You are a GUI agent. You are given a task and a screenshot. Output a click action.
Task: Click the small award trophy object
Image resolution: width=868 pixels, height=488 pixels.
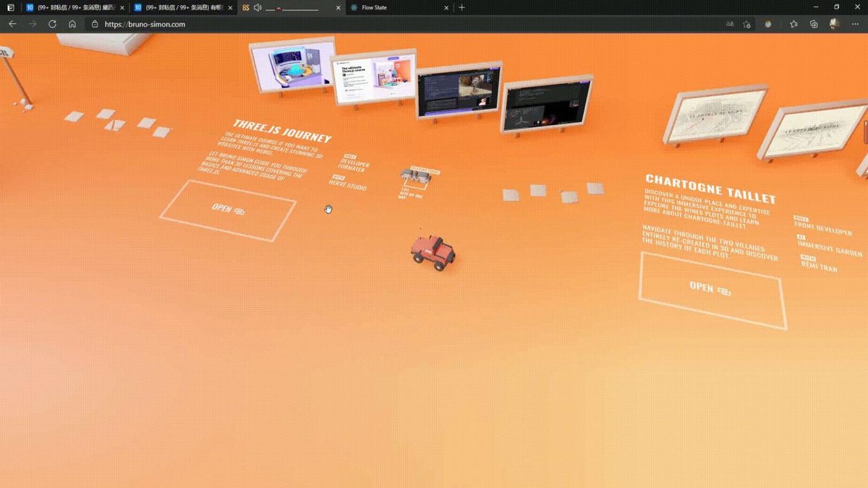415,176
